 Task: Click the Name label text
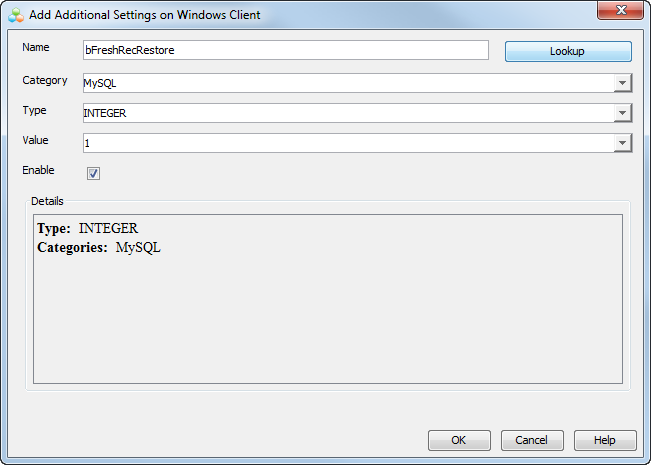point(35,48)
